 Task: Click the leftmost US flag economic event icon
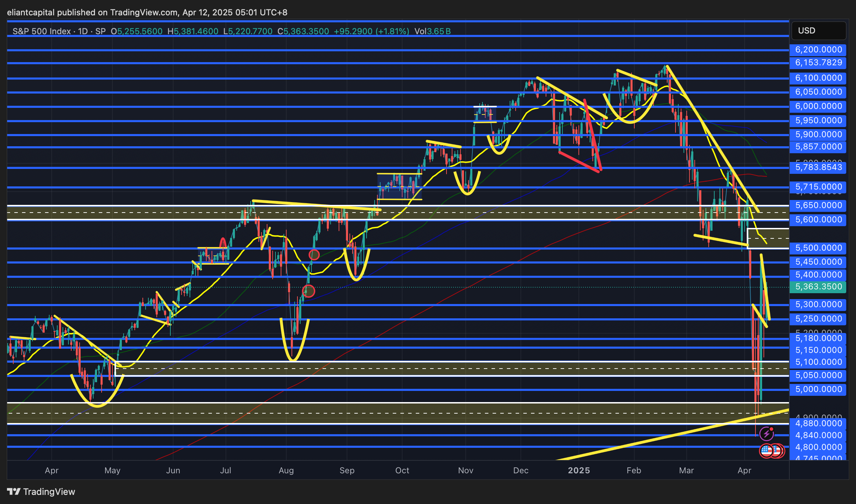click(766, 451)
